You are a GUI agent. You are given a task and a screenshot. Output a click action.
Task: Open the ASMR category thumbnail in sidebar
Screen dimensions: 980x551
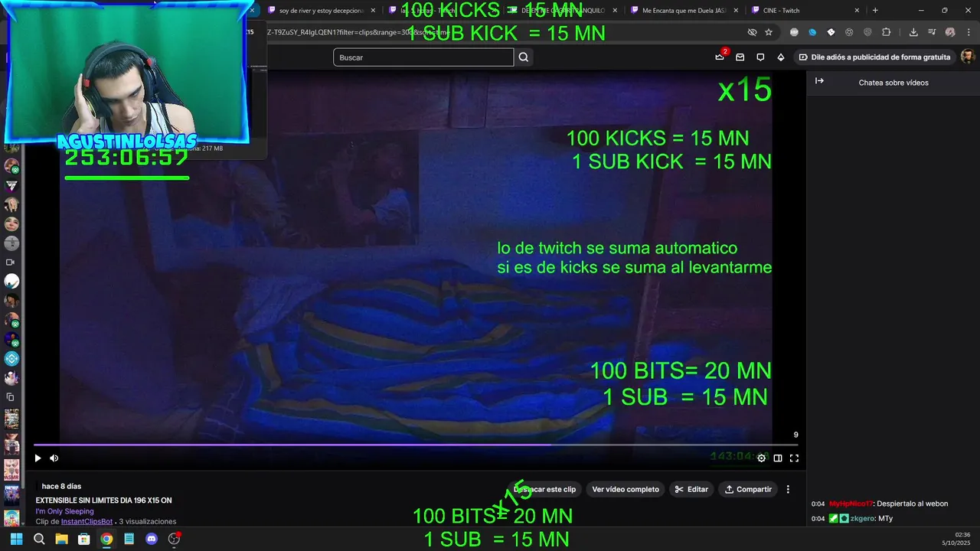click(x=11, y=470)
